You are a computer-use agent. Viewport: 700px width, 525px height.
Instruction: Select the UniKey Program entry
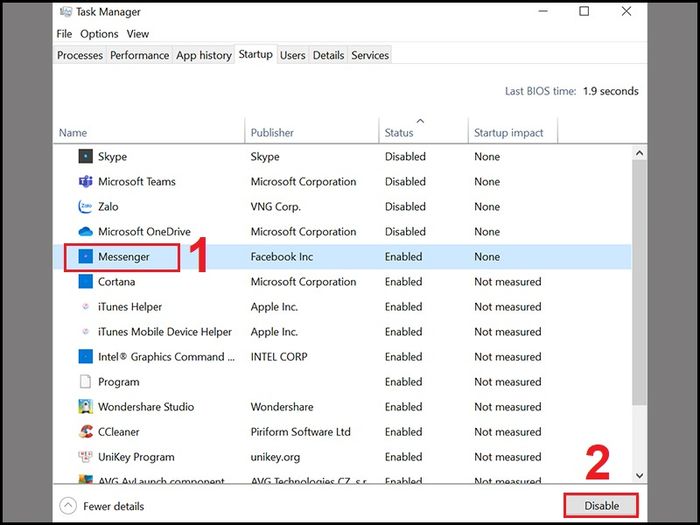click(x=136, y=457)
